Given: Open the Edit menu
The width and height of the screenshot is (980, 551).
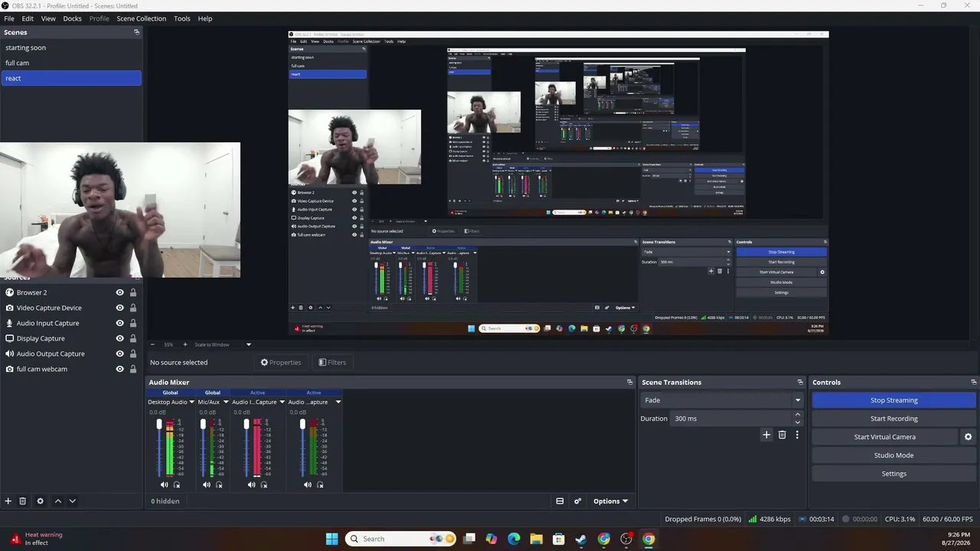Looking at the screenshot, I should coord(28,18).
